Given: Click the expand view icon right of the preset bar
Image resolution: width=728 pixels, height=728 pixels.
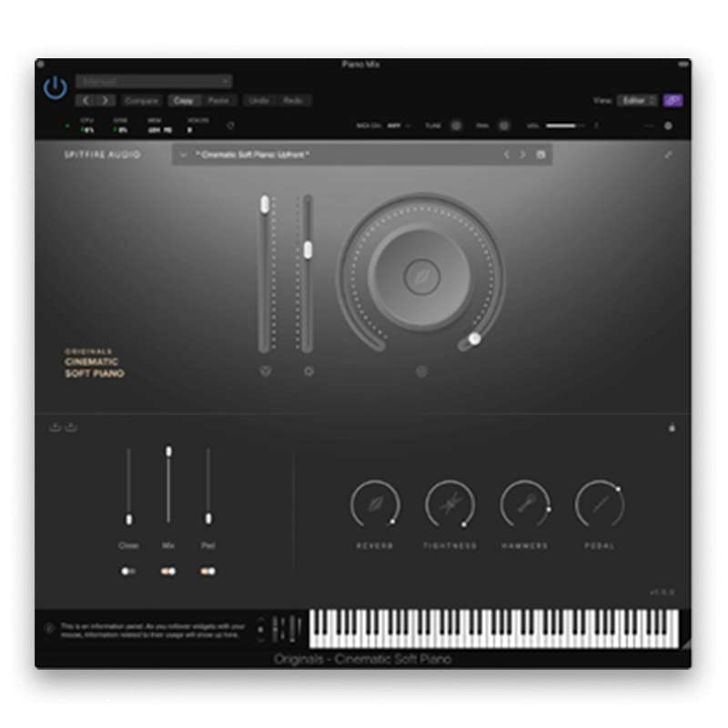Looking at the screenshot, I should pos(668,155).
